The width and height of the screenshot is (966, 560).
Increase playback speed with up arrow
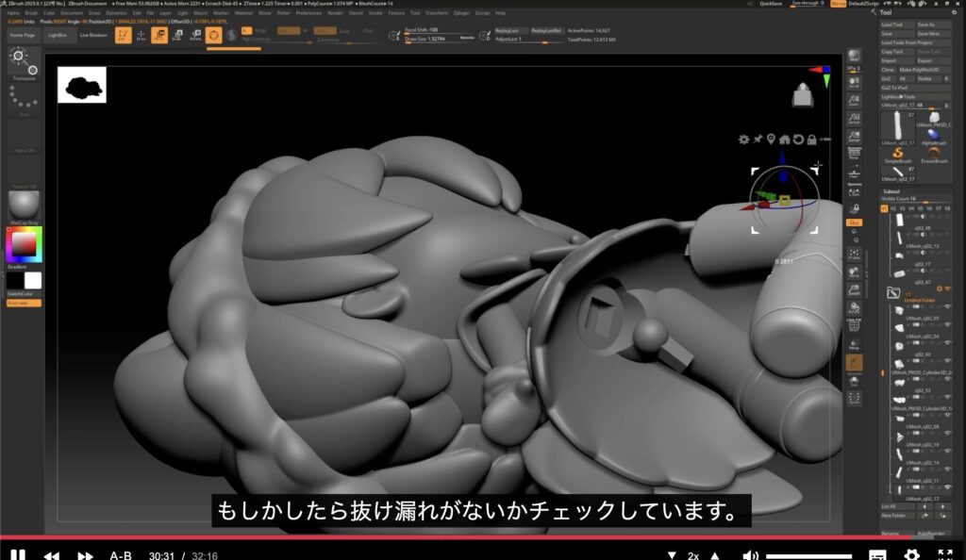tap(715, 555)
